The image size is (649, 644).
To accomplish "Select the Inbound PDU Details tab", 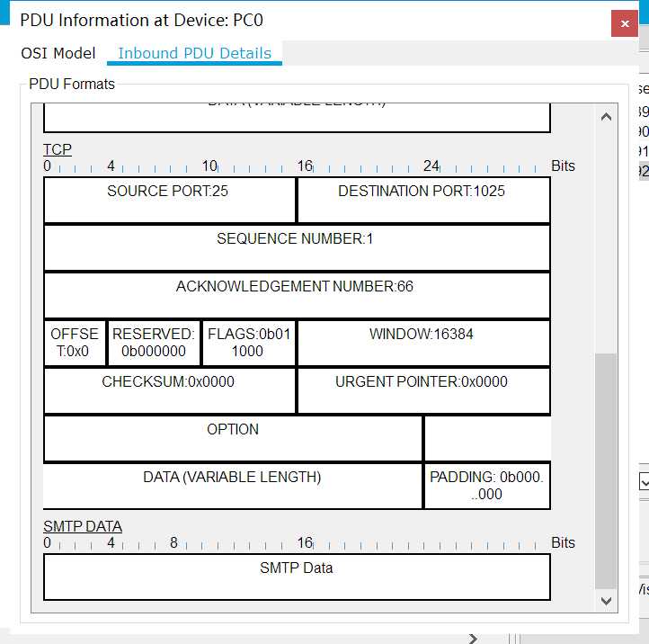I will tap(194, 53).
